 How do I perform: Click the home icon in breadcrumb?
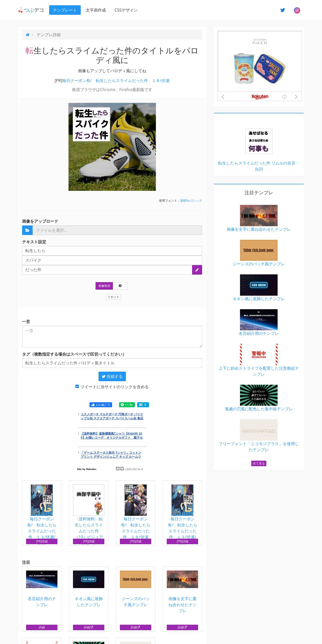pyautogui.click(x=28, y=35)
